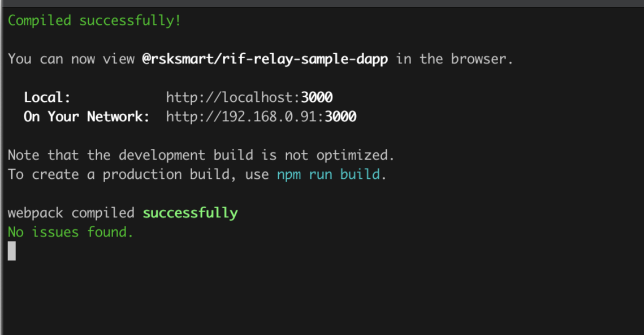The image size is (644, 335).
Task: Place cursor at the terminal prompt block
Action: 12,251
